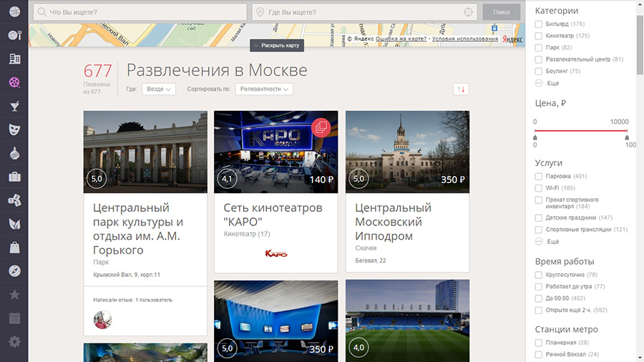644x362 pixels.
Task: Enable the Открыто ещё 2 ч. filter
Action: (538, 310)
